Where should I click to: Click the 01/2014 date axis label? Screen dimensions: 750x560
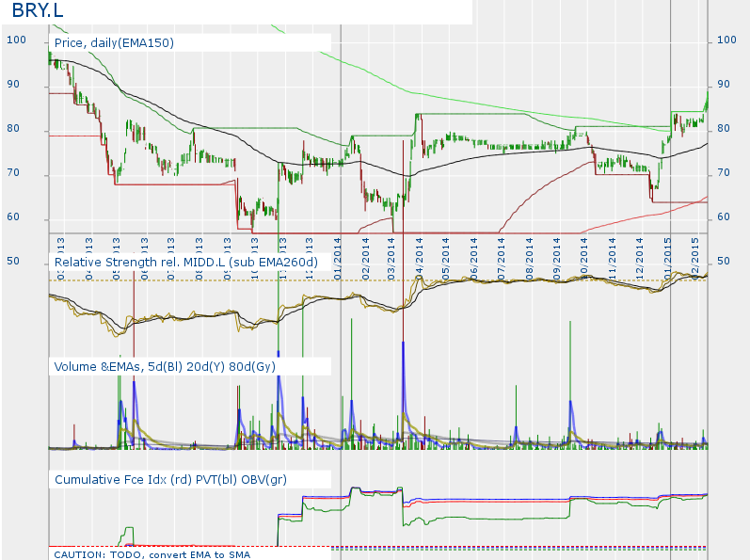click(x=338, y=258)
